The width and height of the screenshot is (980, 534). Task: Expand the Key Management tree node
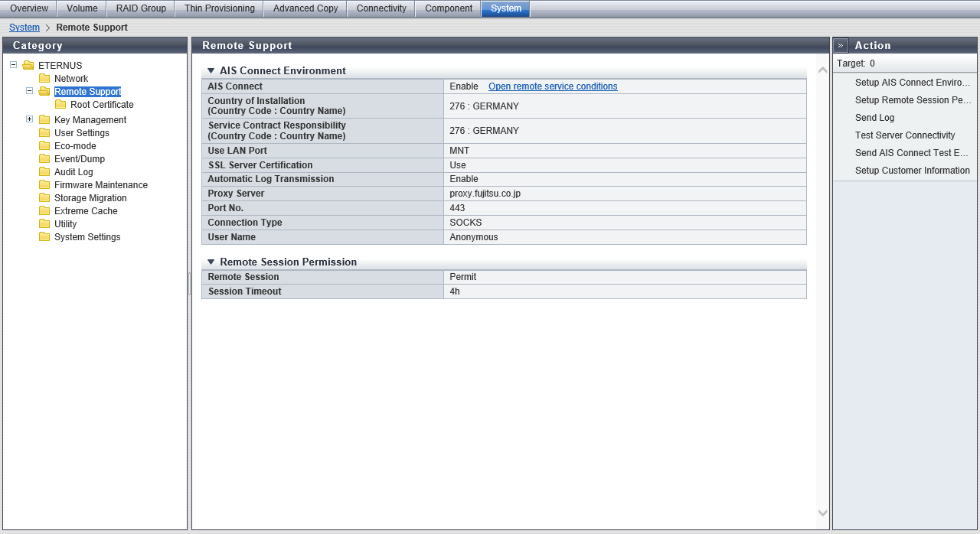[29, 119]
